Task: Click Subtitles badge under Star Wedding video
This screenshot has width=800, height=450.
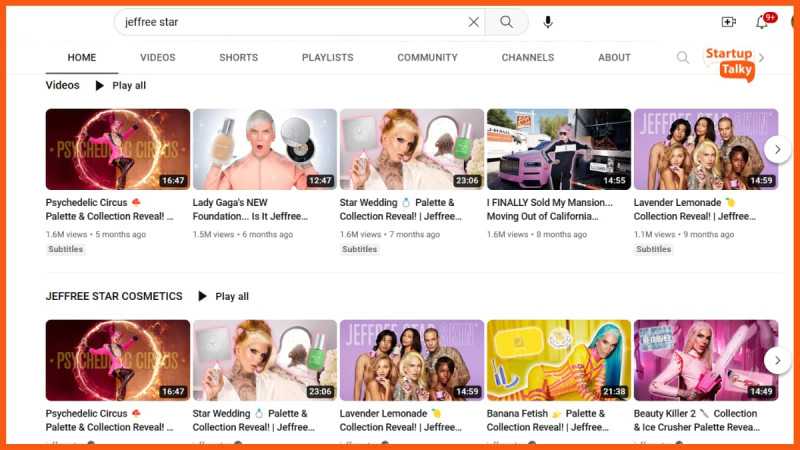Action: click(359, 249)
